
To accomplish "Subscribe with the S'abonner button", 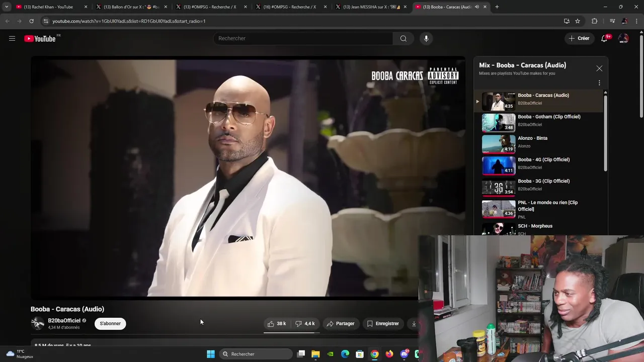I will 110,324.
